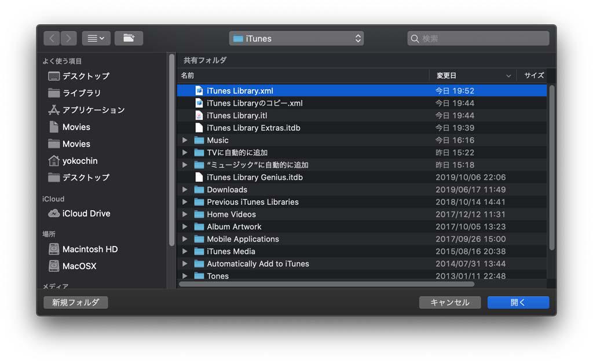593x364 pixels.
Task: Select the Tones folder row
Action: (362, 275)
